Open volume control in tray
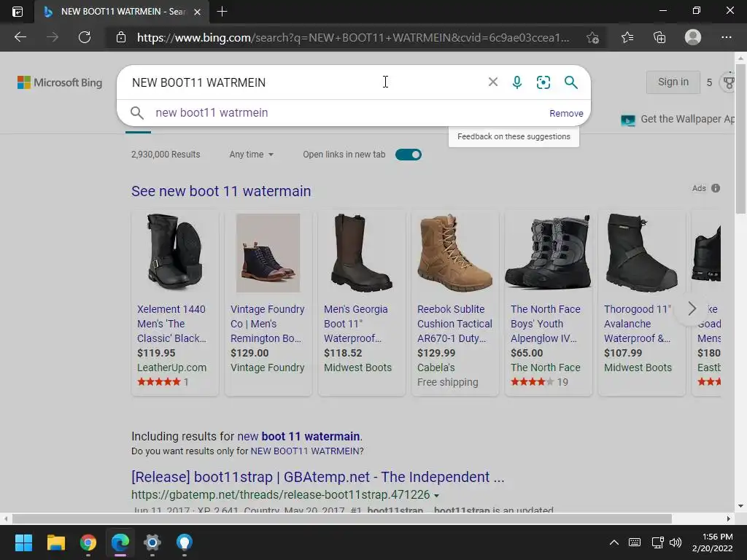 (x=676, y=542)
